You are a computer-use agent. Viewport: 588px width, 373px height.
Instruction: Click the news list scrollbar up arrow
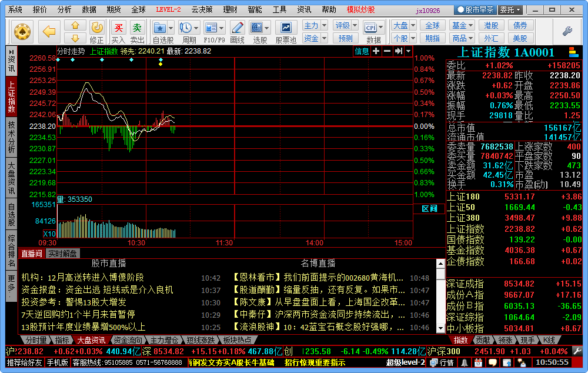(441, 264)
